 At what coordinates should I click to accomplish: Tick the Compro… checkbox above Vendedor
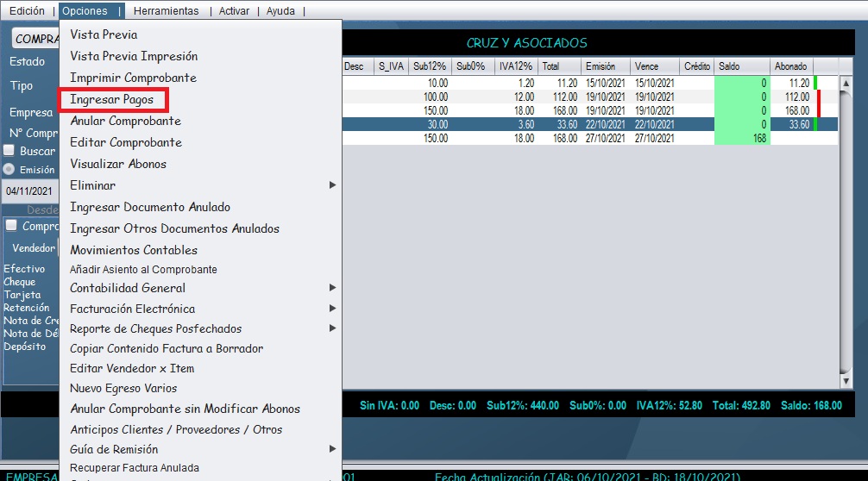click(11, 226)
